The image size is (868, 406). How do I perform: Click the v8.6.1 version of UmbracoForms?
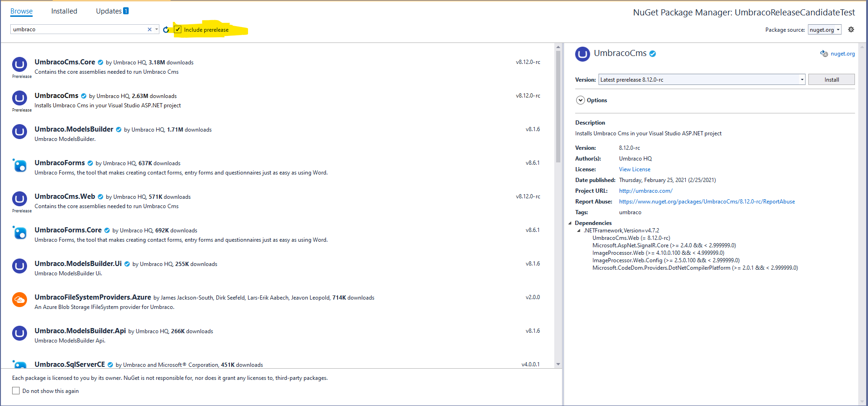tap(532, 163)
